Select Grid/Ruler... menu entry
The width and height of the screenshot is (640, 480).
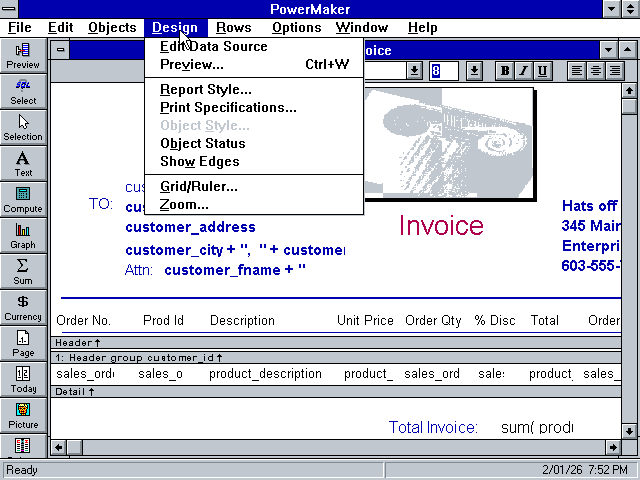tap(198, 186)
